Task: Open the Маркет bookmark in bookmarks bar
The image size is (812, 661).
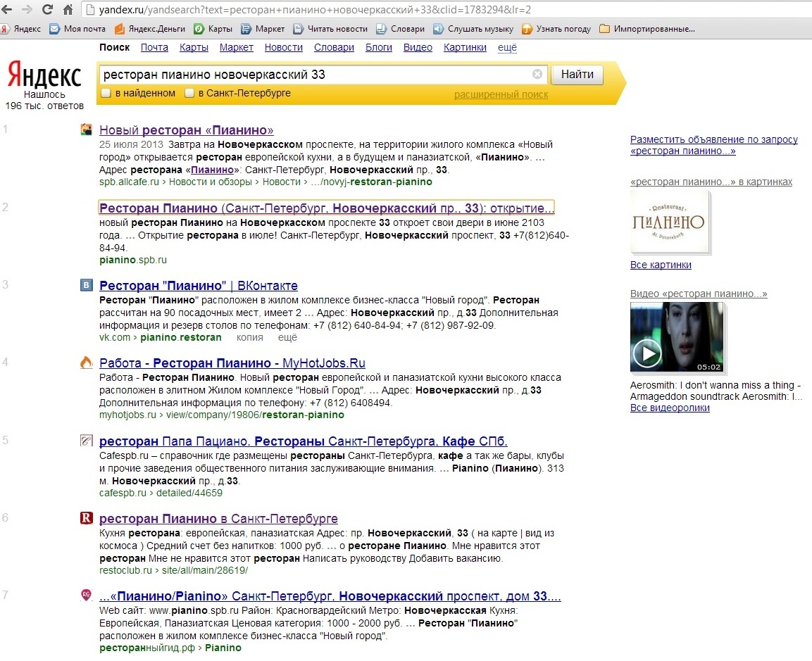Action: point(263,29)
